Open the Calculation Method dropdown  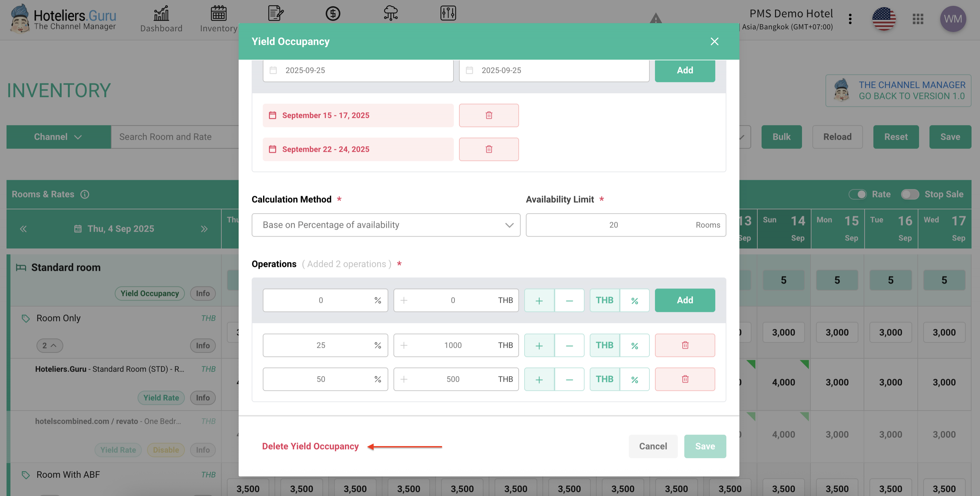pyautogui.click(x=385, y=225)
